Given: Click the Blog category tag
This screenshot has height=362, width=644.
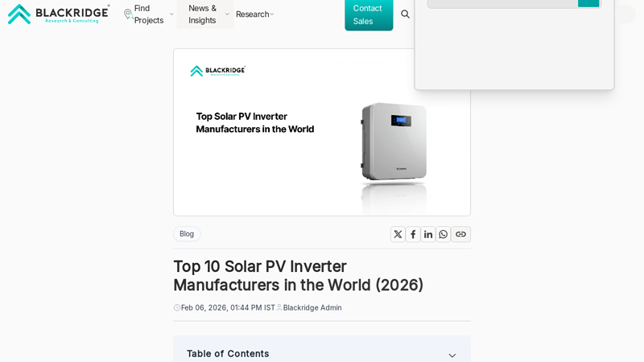Looking at the screenshot, I should tap(187, 234).
